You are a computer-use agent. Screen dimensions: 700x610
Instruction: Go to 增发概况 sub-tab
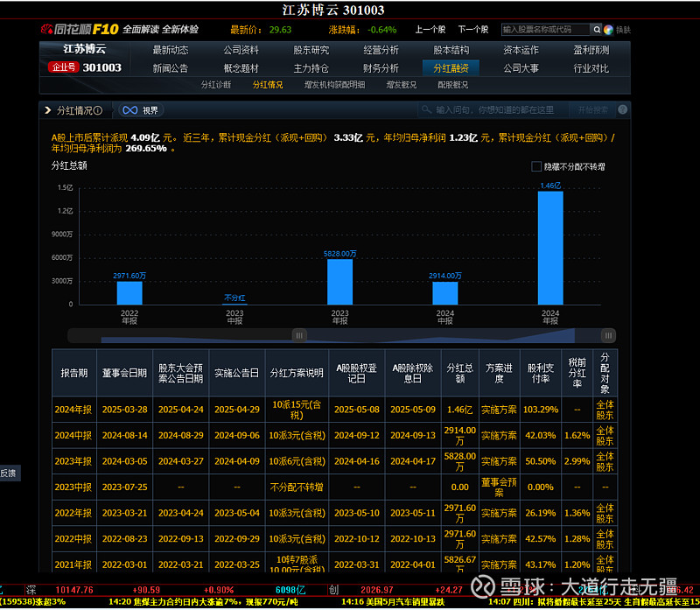coord(402,85)
